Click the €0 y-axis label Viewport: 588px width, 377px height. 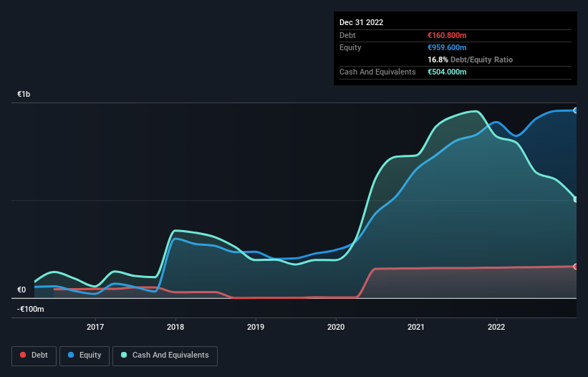coord(21,290)
